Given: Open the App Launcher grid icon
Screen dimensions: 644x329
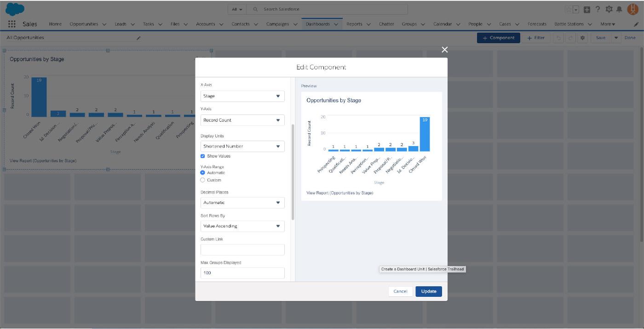Looking at the screenshot, I should pos(12,24).
